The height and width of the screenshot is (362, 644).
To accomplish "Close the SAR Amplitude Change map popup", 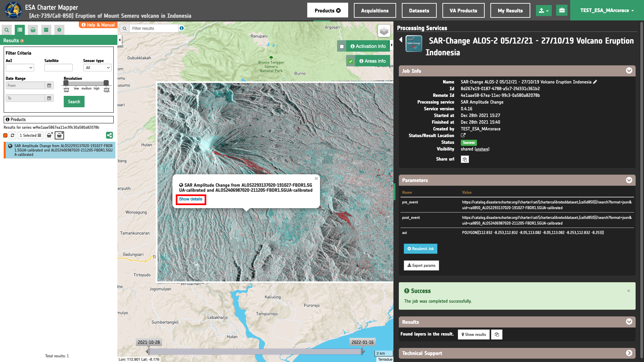I will click(316, 179).
